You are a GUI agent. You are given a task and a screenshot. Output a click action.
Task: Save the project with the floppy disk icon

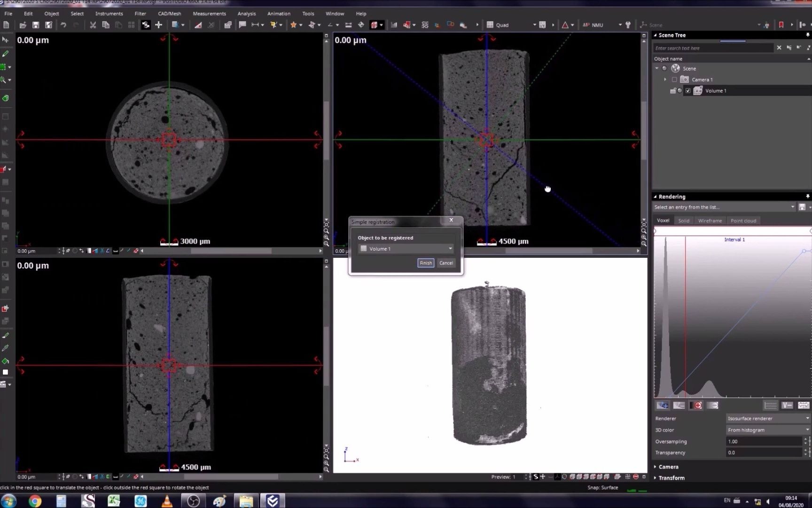click(36, 25)
